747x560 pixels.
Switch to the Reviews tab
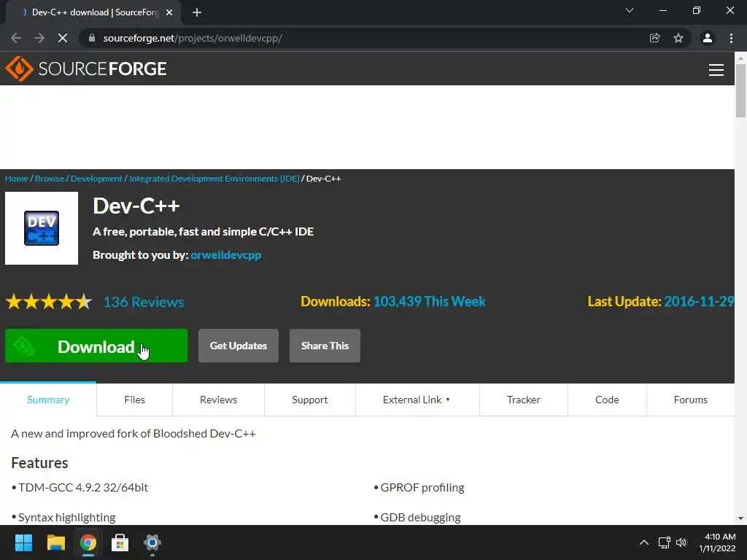point(218,400)
